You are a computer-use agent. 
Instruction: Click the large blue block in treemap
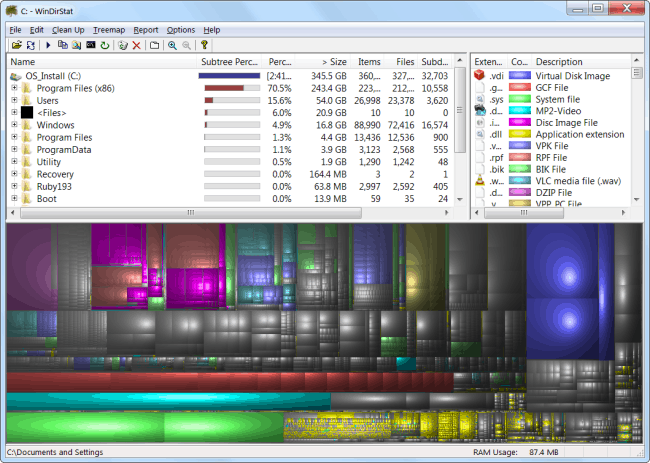(563, 261)
